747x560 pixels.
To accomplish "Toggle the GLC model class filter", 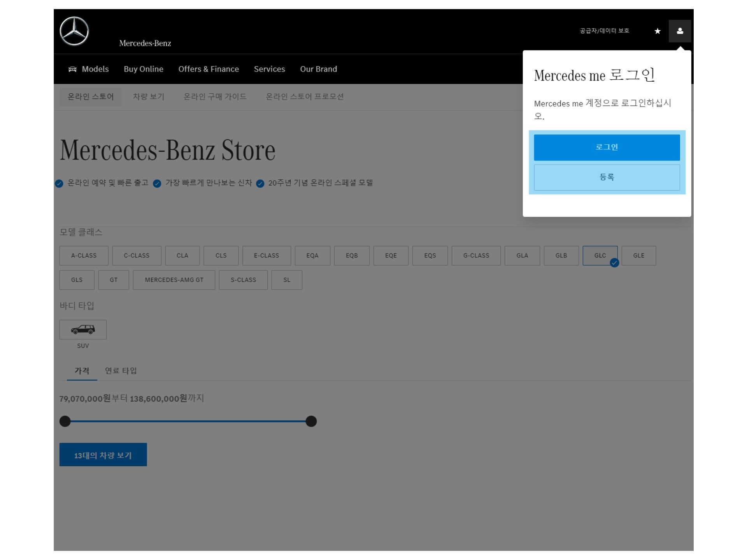I will tap(599, 255).
